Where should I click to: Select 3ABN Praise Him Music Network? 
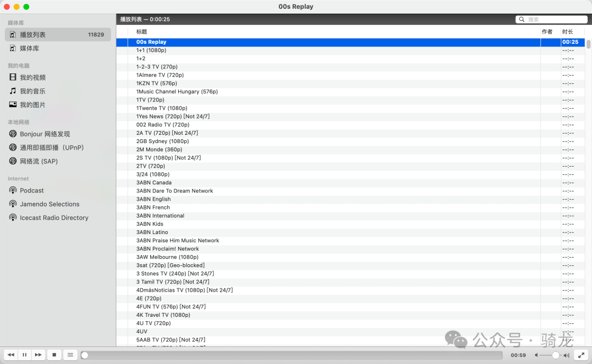(x=351, y=241)
